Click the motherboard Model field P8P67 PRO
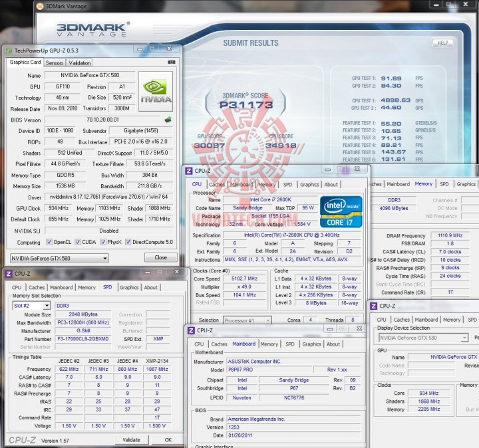 point(270,370)
